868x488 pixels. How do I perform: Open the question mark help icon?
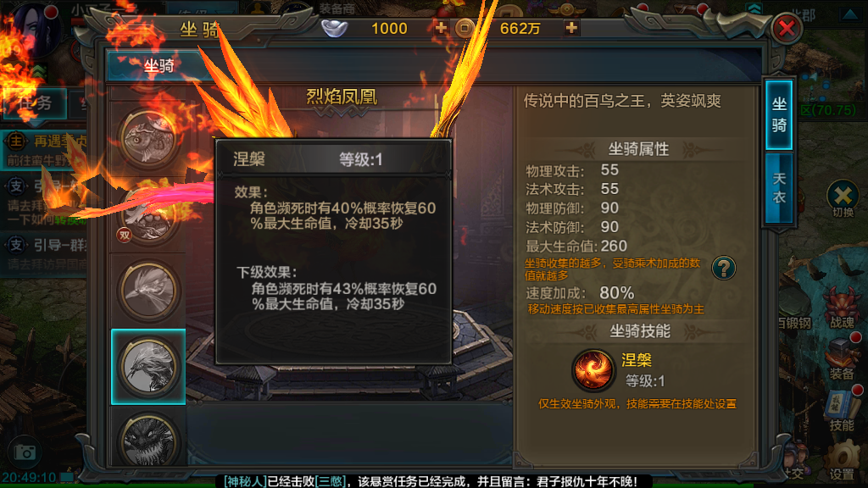tap(723, 269)
